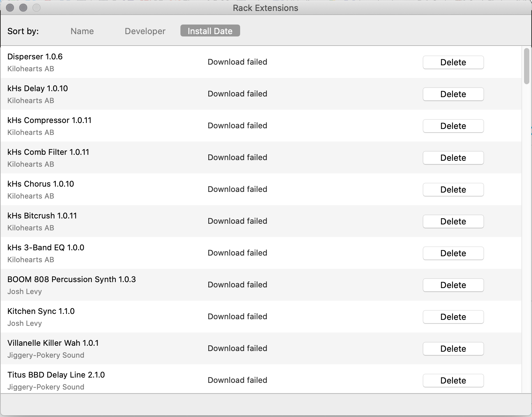This screenshot has height=417, width=532.
Task: Select the Disperser 1.0.6 entry name
Action: click(x=35, y=57)
